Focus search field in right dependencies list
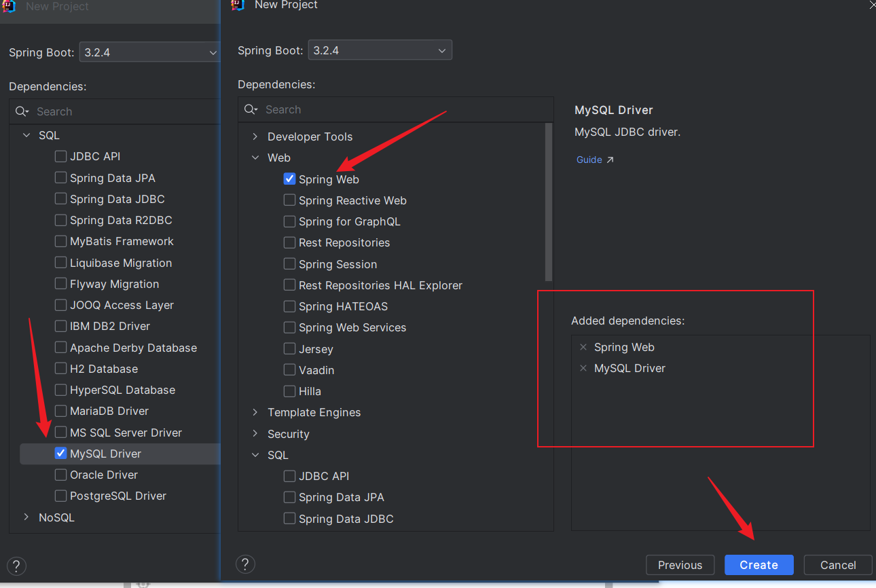Viewport: 876px width, 588px height. tap(396, 109)
